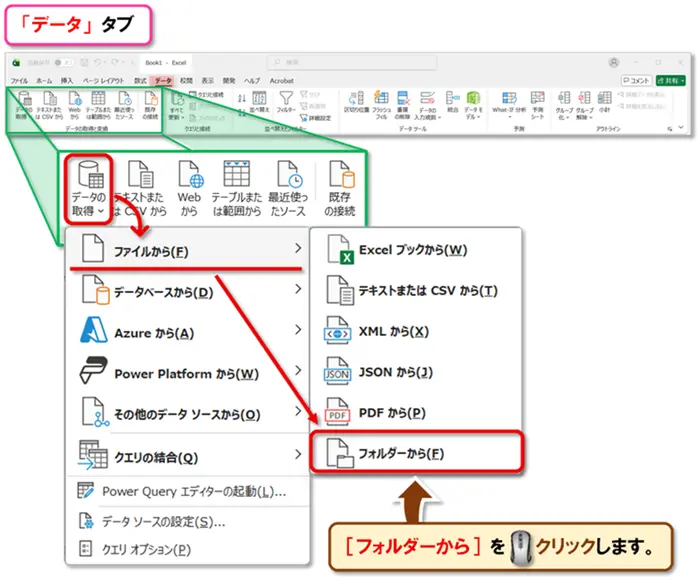Toggle the 自動保存 AutoSave switch
700x582 pixels.
click(63, 62)
